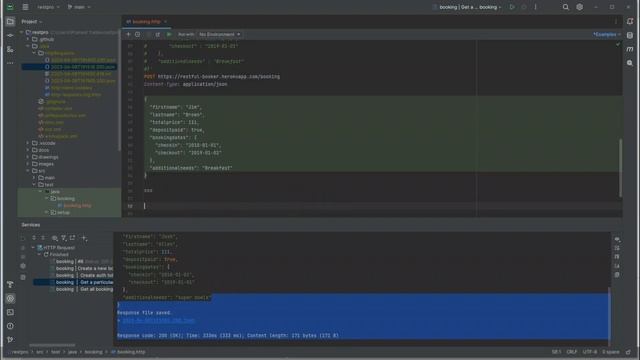Expand the .github folder
The height and width of the screenshot is (360, 640).
point(28,40)
